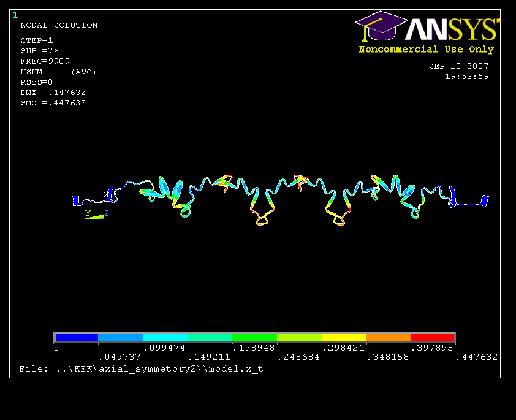Click the NODAL SOLUTION title text

[x=59, y=25]
